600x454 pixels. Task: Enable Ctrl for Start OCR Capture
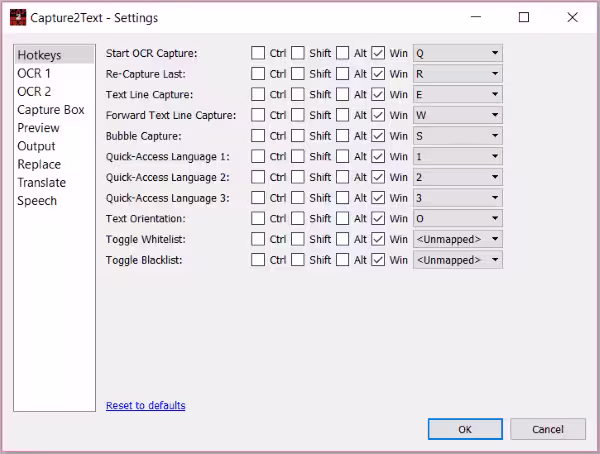[x=258, y=53]
